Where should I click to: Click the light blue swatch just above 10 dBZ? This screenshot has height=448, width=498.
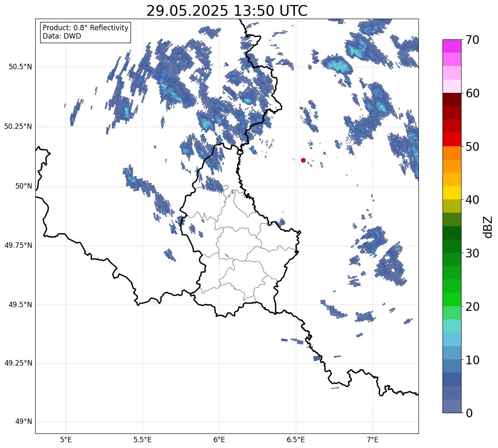452,353
